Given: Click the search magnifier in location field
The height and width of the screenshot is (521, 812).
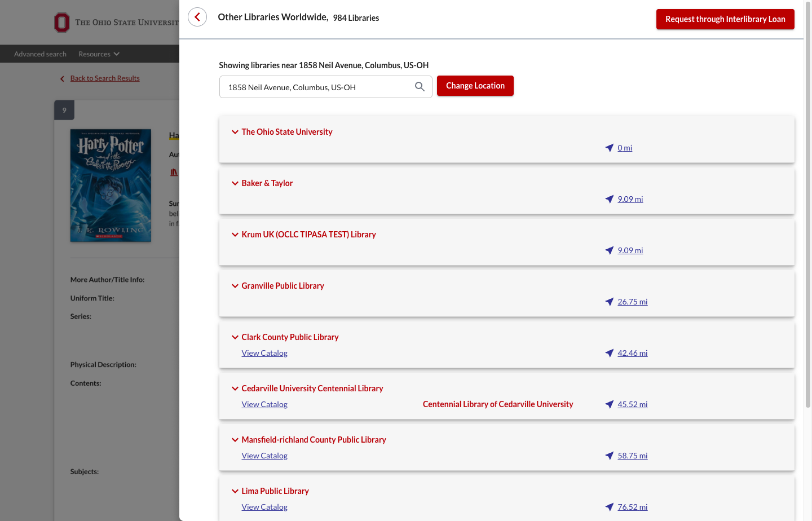Looking at the screenshot, I should click(x=420, y=87).
